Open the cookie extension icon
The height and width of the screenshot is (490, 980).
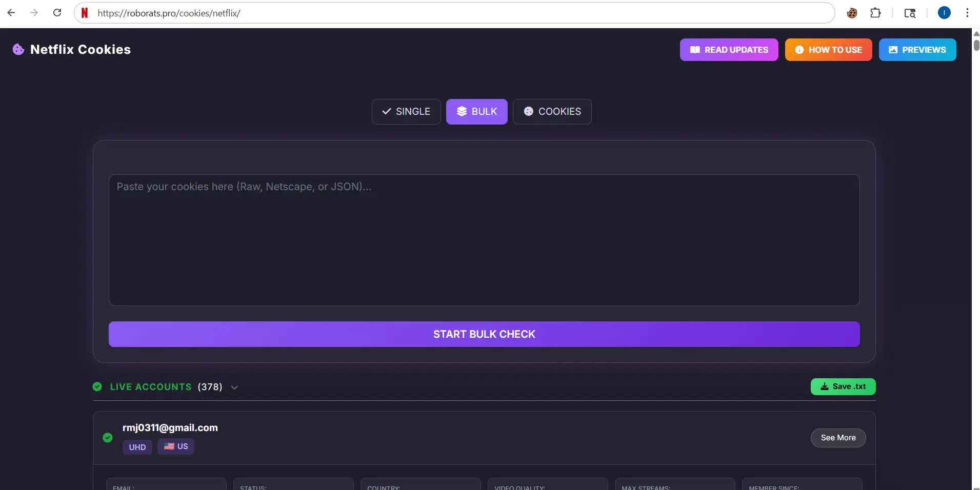pyautogui.click(x=852, y=13)
